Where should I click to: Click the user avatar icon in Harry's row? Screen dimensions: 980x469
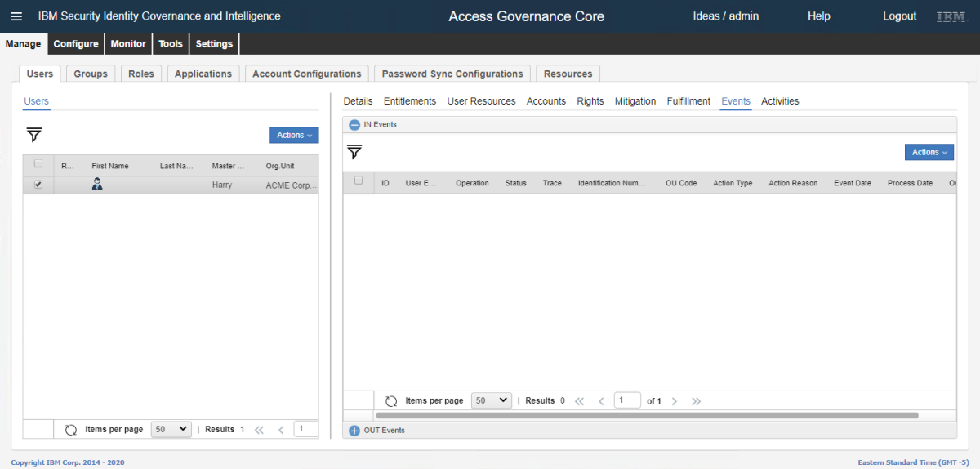pos(97,185)
